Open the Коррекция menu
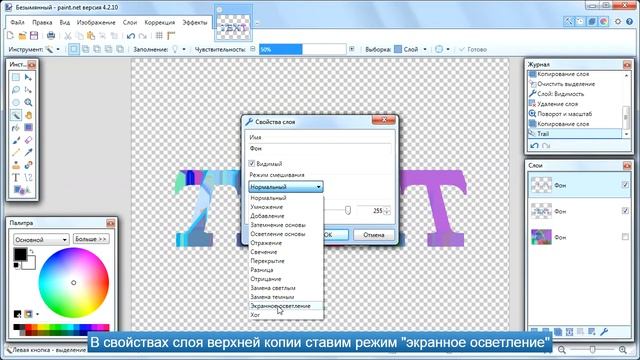 160,22
